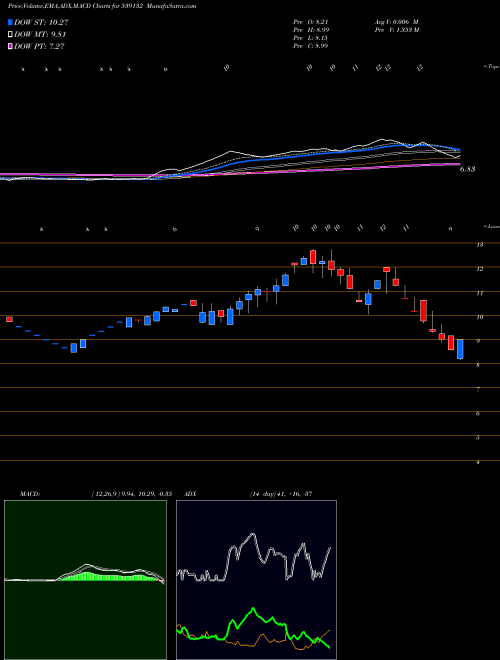Click the 'Pre H: 8.99' value
Image resolution: width=500 pixels, height=660 pixels.
pos(311,30)
